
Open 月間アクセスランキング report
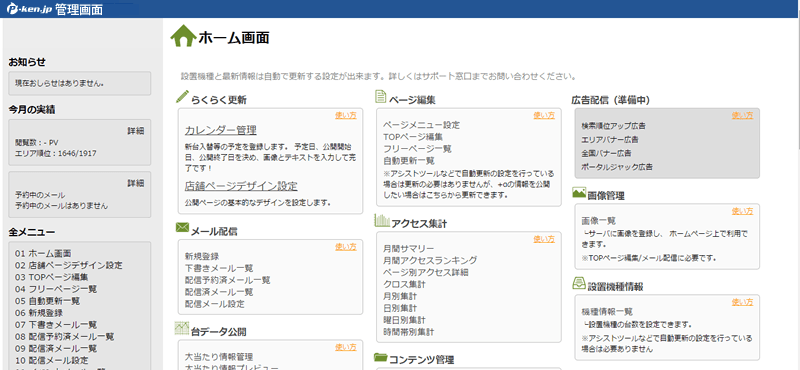pos(430,260)
